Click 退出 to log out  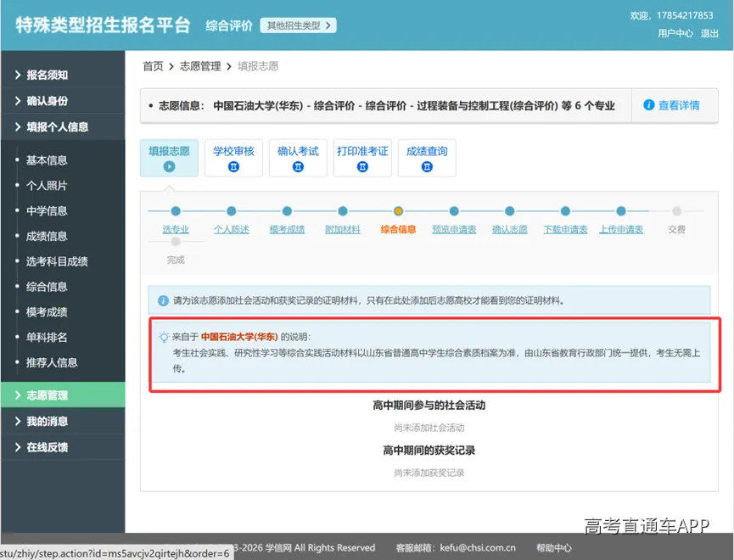(x=709, y=33)
